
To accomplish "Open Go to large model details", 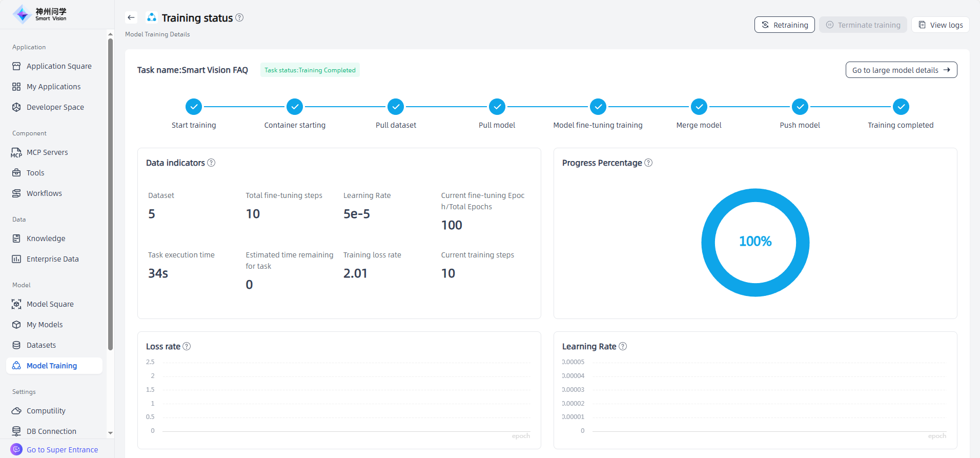I will point(901,70).
